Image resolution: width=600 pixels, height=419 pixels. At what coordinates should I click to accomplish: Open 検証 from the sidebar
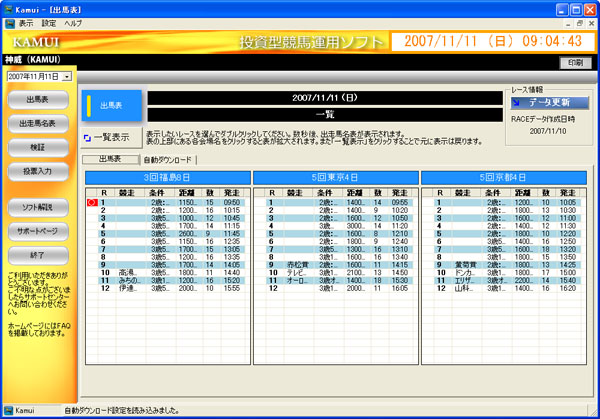coord(38,147)
